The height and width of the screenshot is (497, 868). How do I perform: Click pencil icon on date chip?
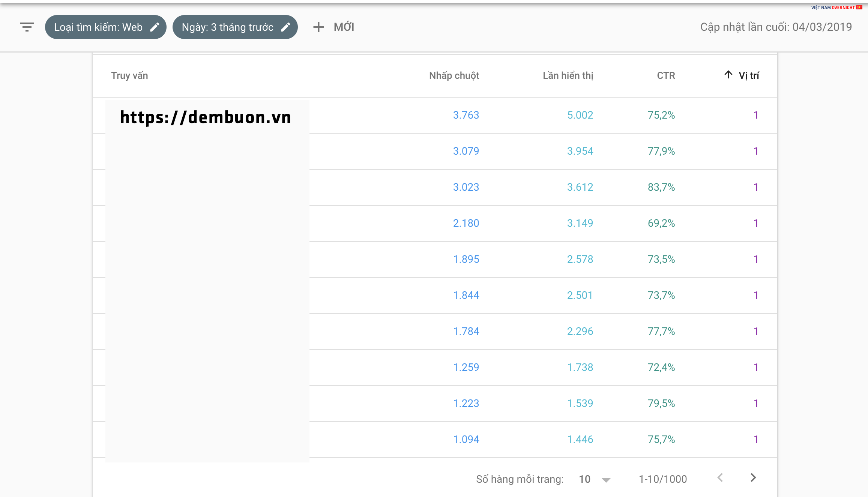[x=285, y=27]
